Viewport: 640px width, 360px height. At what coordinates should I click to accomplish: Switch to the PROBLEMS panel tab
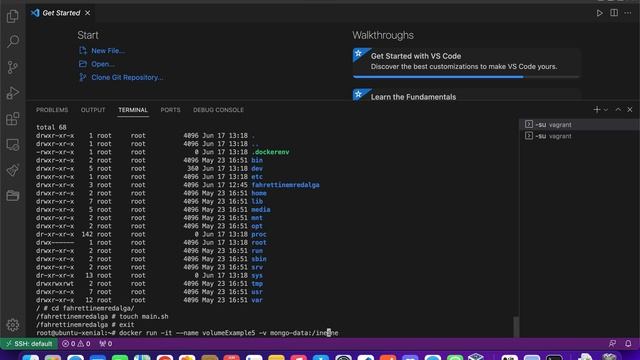coord(52,110)
